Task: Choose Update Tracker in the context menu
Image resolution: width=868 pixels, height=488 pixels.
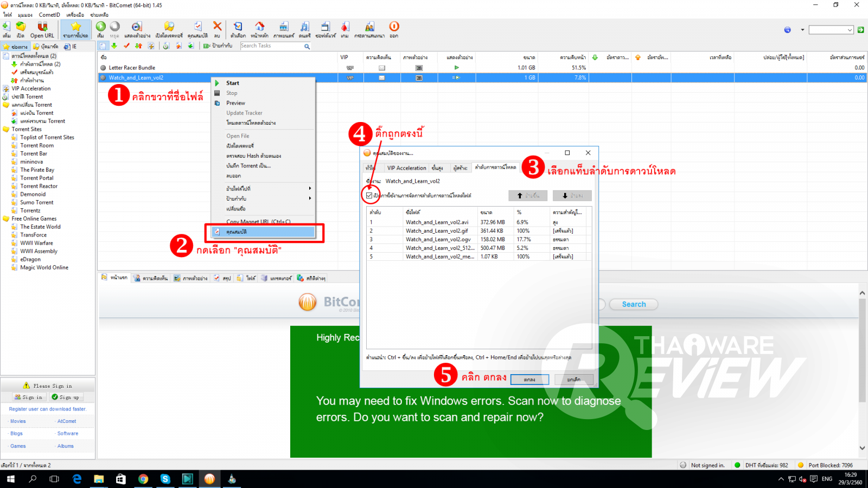Action: point(244,113)
